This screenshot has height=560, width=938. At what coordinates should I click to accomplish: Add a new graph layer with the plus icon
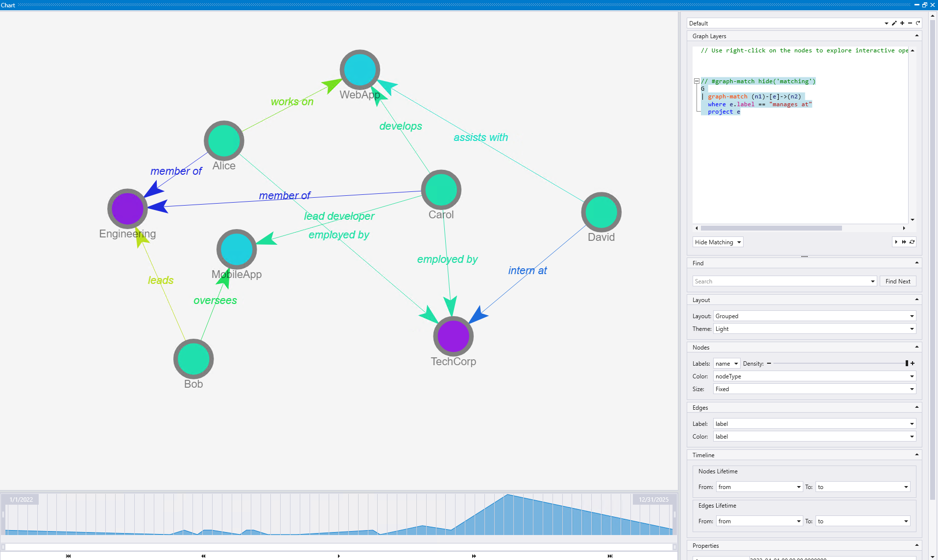902,23
